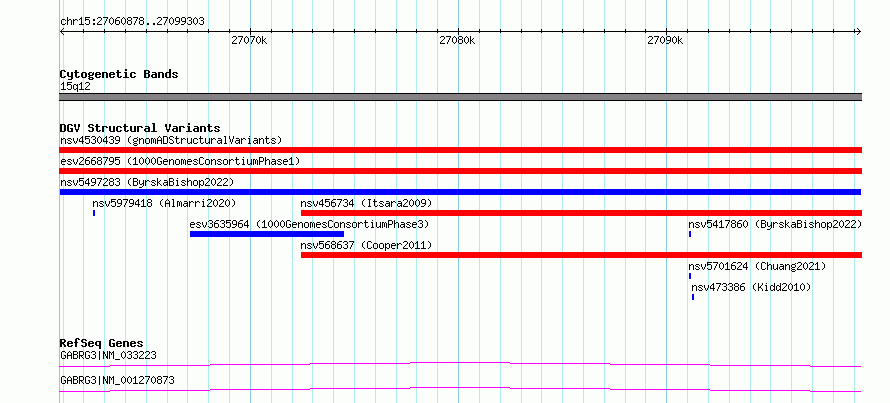
Task: Click the left arrowhead of the ruler
Action: coord(62,31)
